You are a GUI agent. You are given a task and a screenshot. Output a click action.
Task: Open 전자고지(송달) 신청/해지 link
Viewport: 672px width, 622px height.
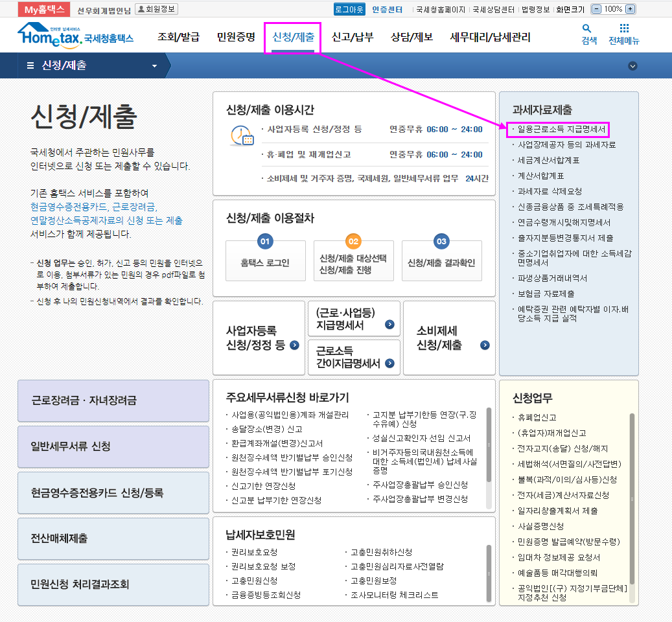click(562, 448)
